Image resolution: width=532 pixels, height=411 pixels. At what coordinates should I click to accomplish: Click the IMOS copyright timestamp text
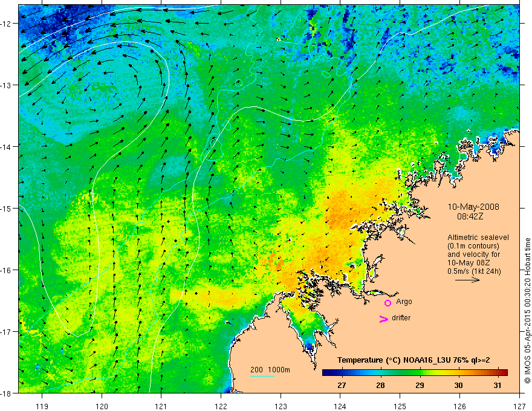tap(527, 311)
